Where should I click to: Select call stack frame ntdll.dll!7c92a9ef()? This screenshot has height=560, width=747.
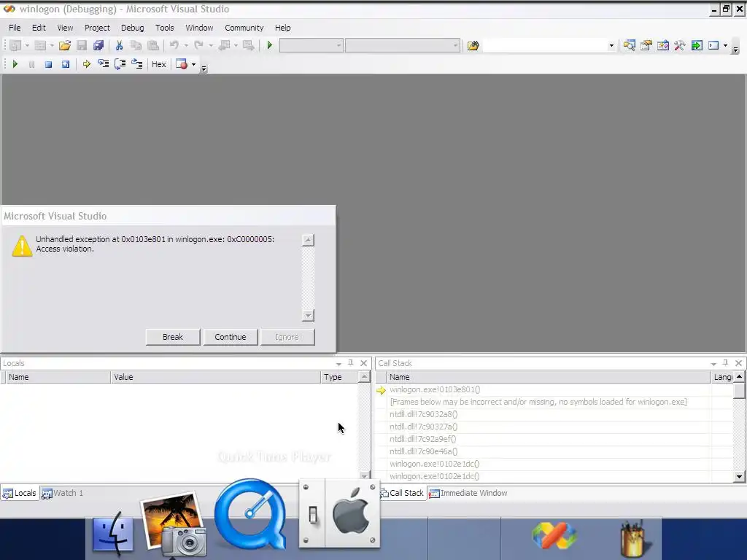(422, 439)
